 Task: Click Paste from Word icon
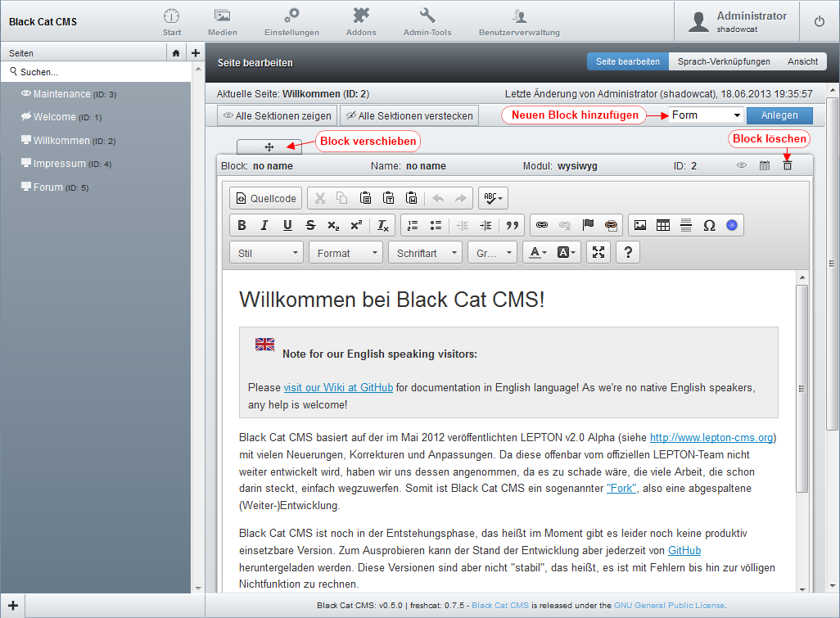click(x=412, y=198)
